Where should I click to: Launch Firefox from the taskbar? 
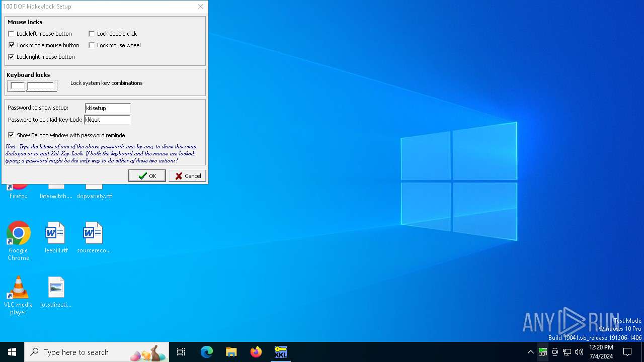[x=256, y=352]
